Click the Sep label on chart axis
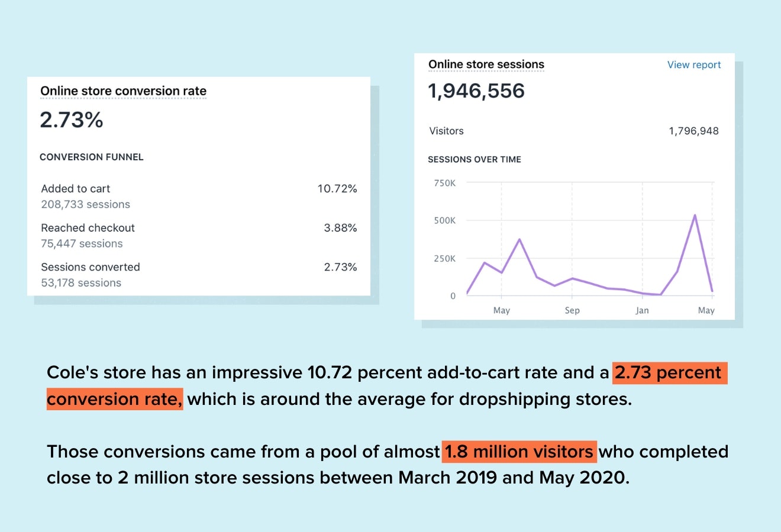781x532 pixels. tap(572, 310)
